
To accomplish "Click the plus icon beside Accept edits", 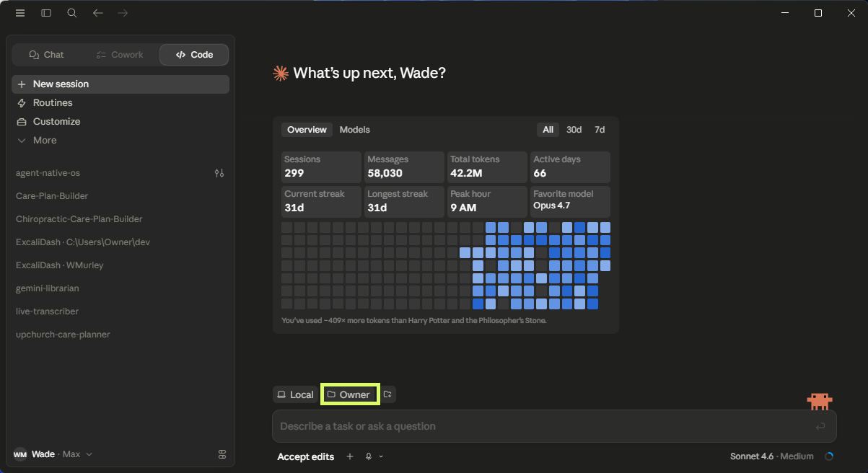I will point(350,456).
